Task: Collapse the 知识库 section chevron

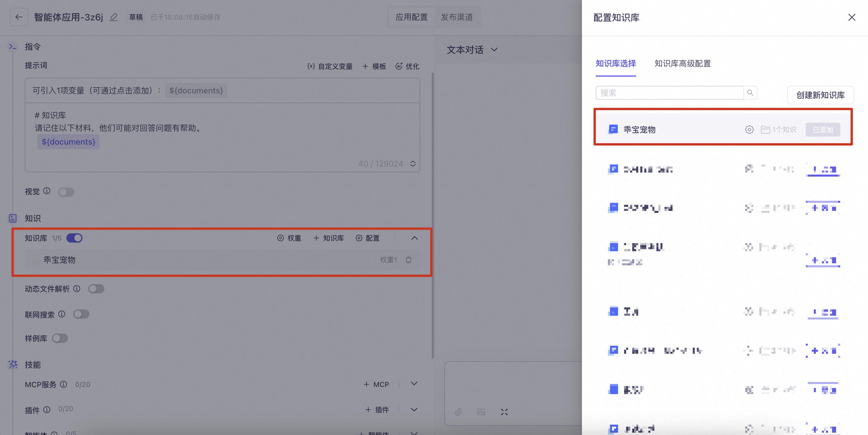Action: pos(414,238)
